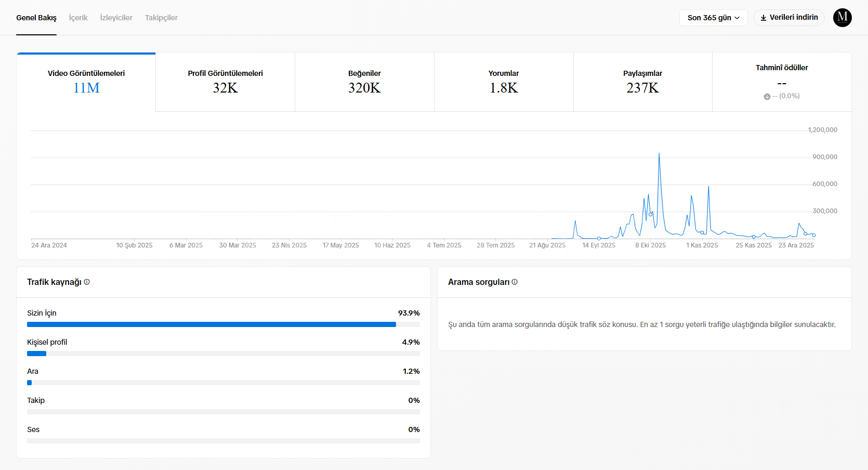Select the Paylaşımlar metric card

pos(642,82)
